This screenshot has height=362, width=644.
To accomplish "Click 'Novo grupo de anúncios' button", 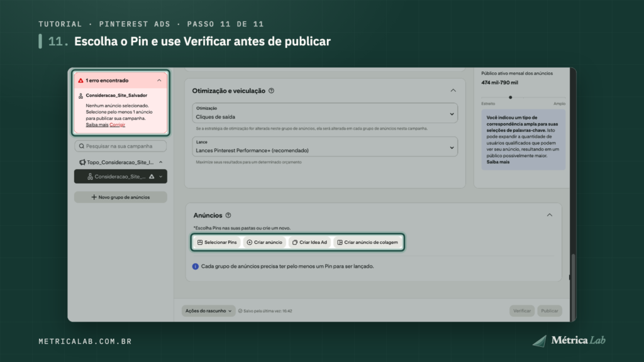I will click(x=121, y=197).
